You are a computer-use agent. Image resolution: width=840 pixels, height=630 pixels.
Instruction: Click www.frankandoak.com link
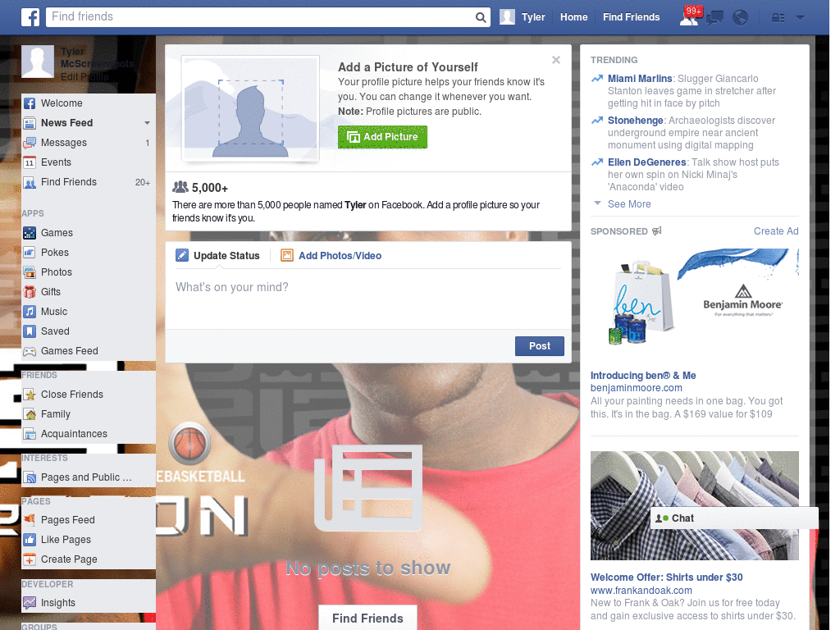pyautogui.click(x=641, y=591)
